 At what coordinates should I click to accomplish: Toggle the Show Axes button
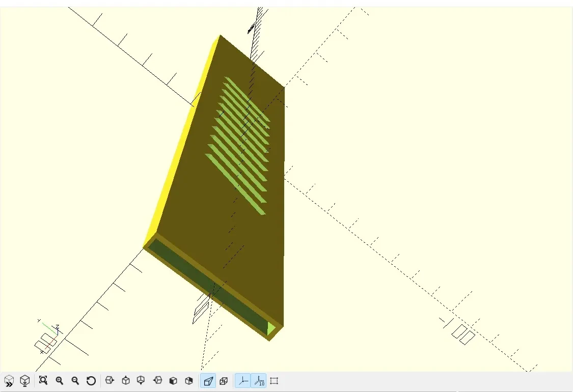pyautogui.click(x=242, y=381)
